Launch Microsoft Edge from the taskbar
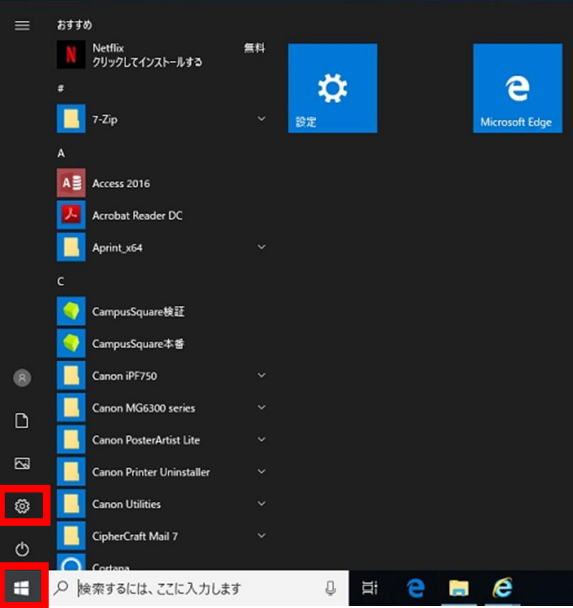This screenshot has width=573, height=608. tap(416, 588)
